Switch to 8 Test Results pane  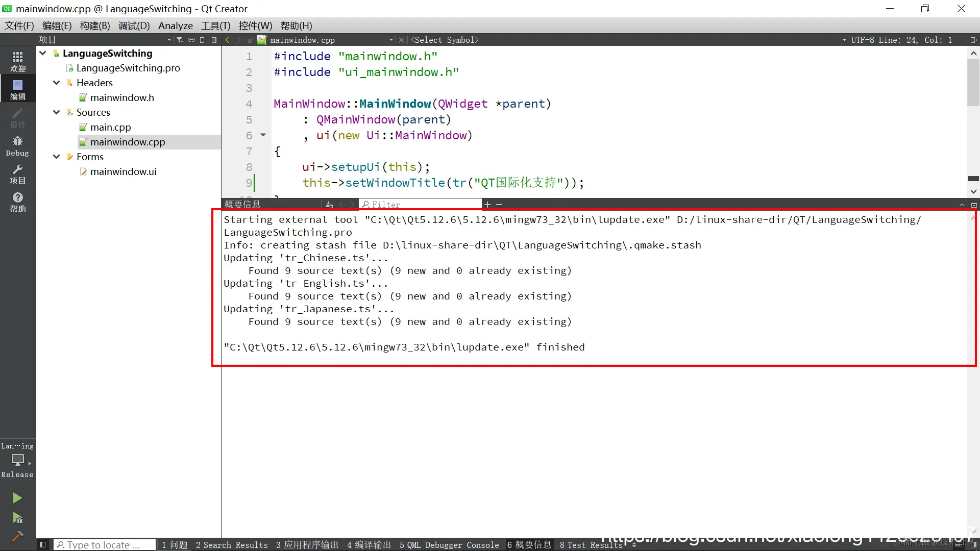[x=591, y=545]
